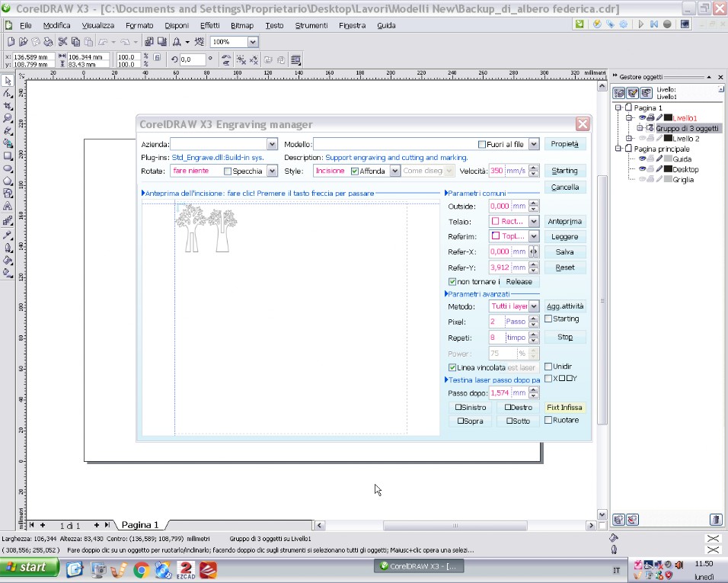Viewport: 728px width, 583px height.
Task: Select the Fill tool in toolbox
Action: click(x=8, y=261)
